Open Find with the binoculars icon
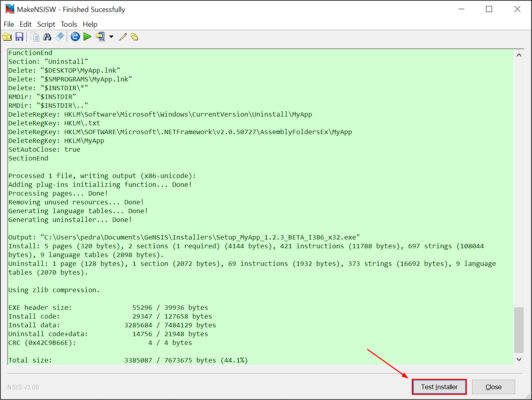Viewport: 532px width, 400px height. pos(47,37)
